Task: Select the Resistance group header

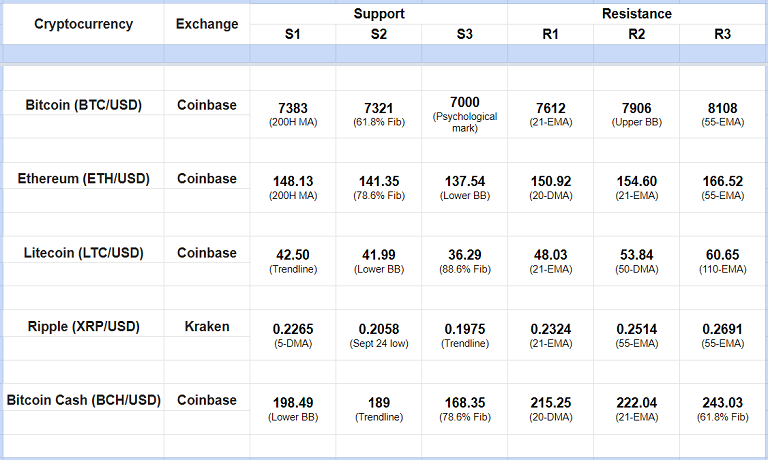Action: 637,14
